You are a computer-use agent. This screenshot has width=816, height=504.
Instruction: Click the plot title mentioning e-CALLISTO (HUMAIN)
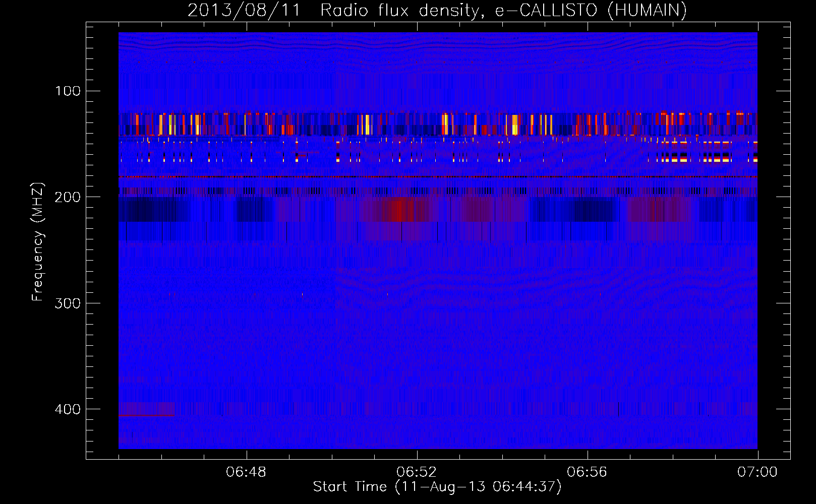coord(437,10)
